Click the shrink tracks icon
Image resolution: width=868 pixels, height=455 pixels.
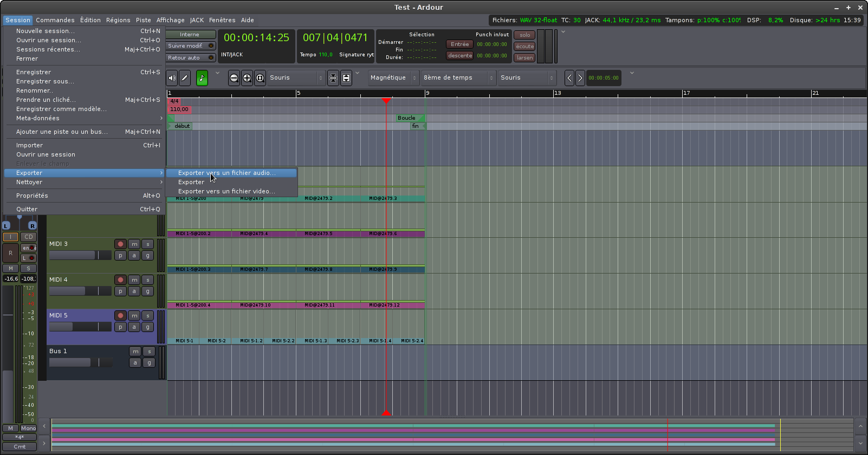click(333, 78)
